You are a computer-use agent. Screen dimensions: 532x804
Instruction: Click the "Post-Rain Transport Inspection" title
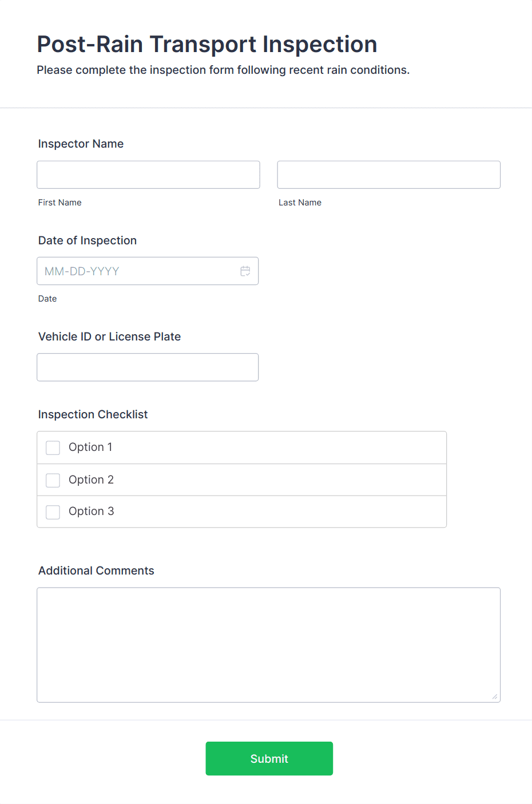point(207,44)
